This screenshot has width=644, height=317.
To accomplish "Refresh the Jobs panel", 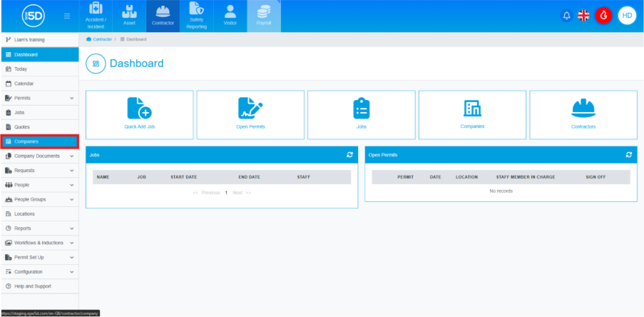I will [x=349, y=154].
